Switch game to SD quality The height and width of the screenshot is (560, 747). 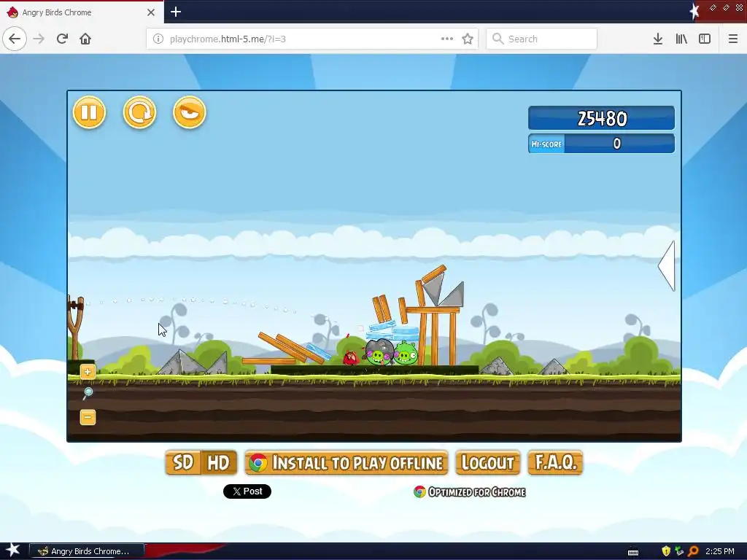[183, 462]
